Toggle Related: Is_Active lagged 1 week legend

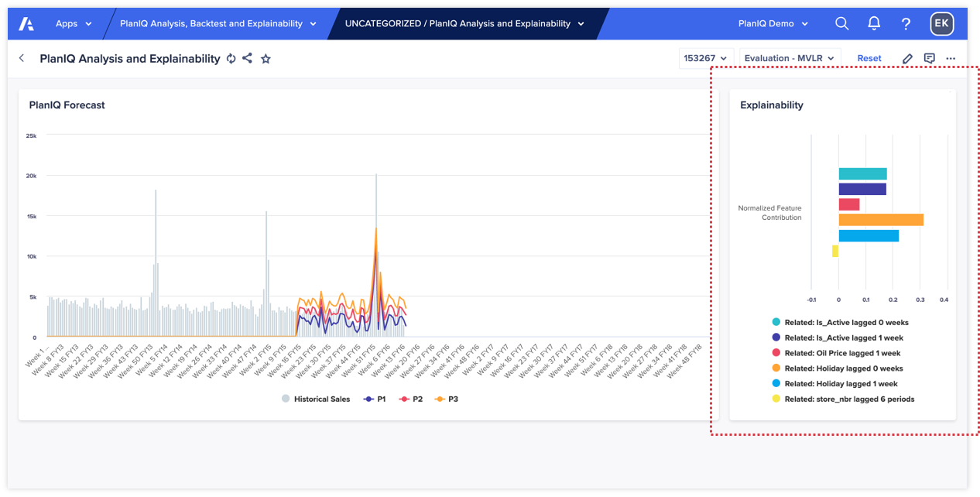point(838,338)
